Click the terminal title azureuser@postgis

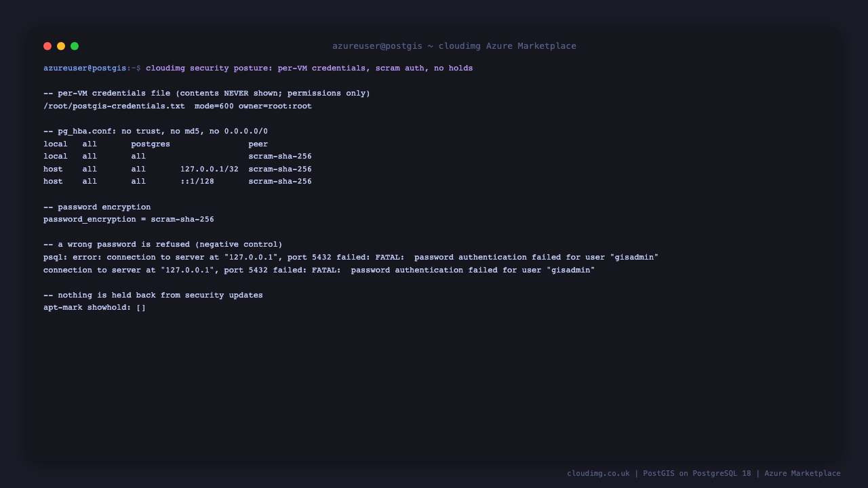pos(377,46)
